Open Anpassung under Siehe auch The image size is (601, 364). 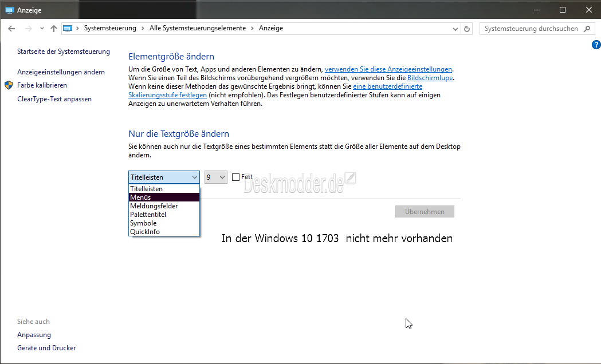[x=34, y=335]
